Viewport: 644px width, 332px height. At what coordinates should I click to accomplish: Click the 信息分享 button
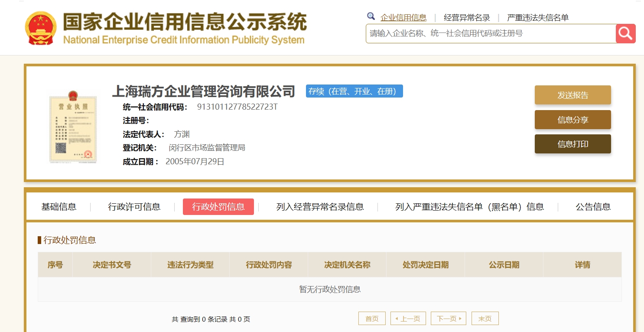point(573,120)
